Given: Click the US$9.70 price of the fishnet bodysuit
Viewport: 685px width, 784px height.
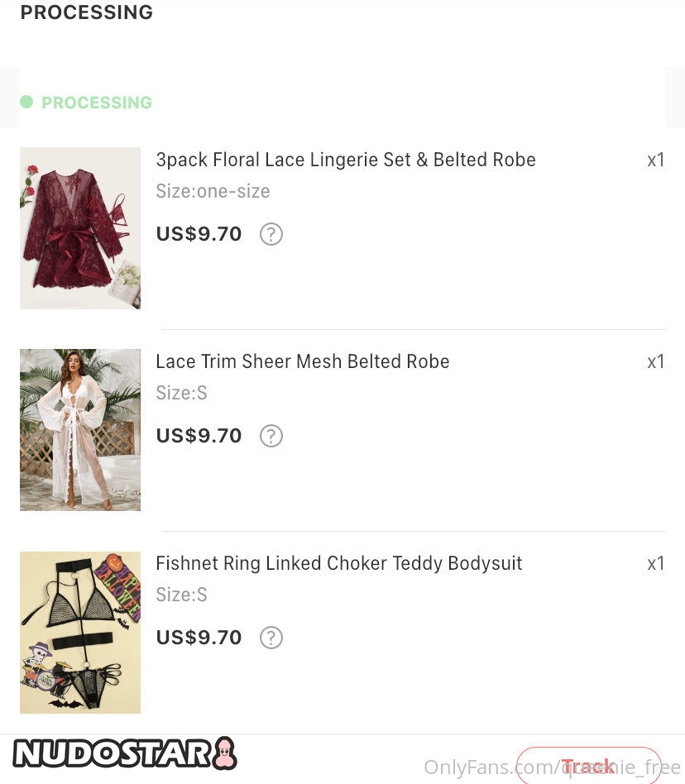Looking at the screenshot, I should click(199, 638).
